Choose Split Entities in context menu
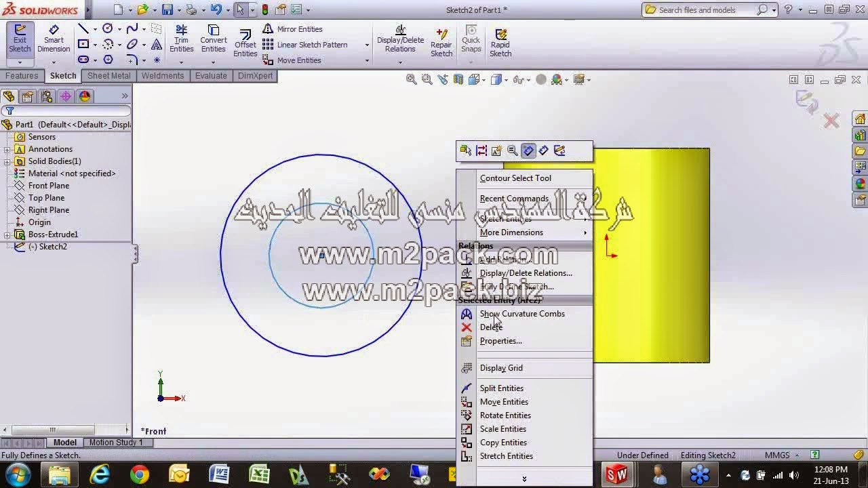 [x=501, y=388]
